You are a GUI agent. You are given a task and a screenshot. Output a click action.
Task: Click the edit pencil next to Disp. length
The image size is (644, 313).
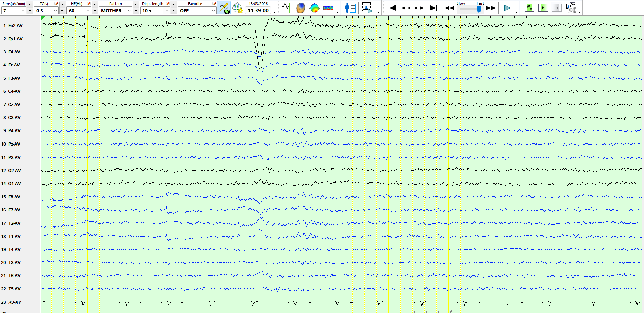click(x=168, y=4)
